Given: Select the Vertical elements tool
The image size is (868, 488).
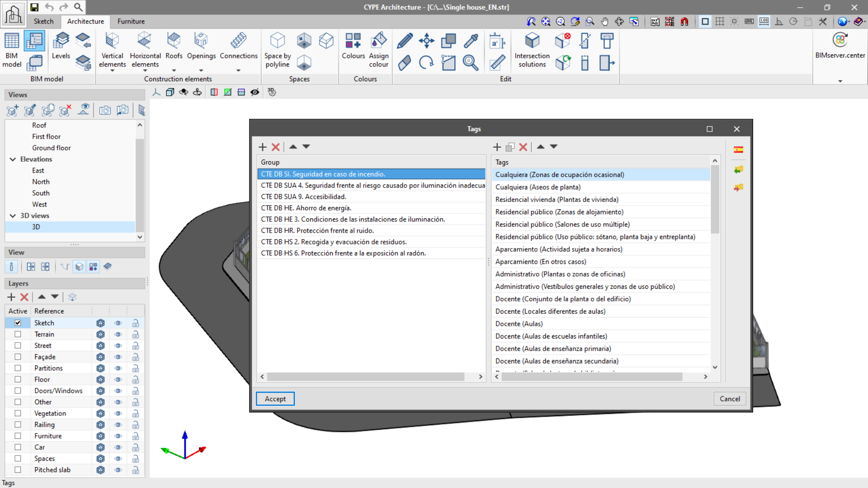Looking at the screenshot, I should tap(112, 50).
